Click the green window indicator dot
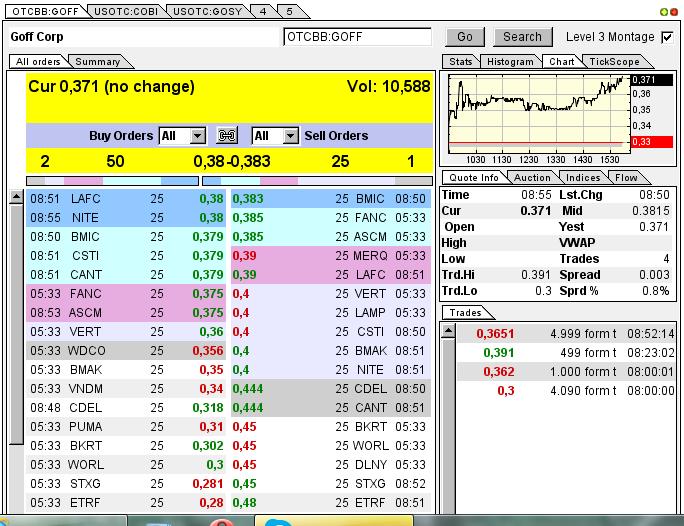 [663, 12]
